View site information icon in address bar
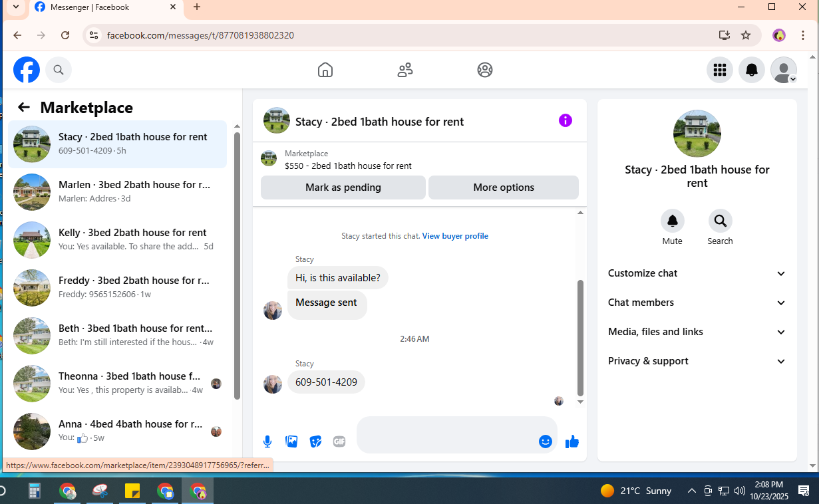This screenshot has height=504, width=819. tap(94, 35)
